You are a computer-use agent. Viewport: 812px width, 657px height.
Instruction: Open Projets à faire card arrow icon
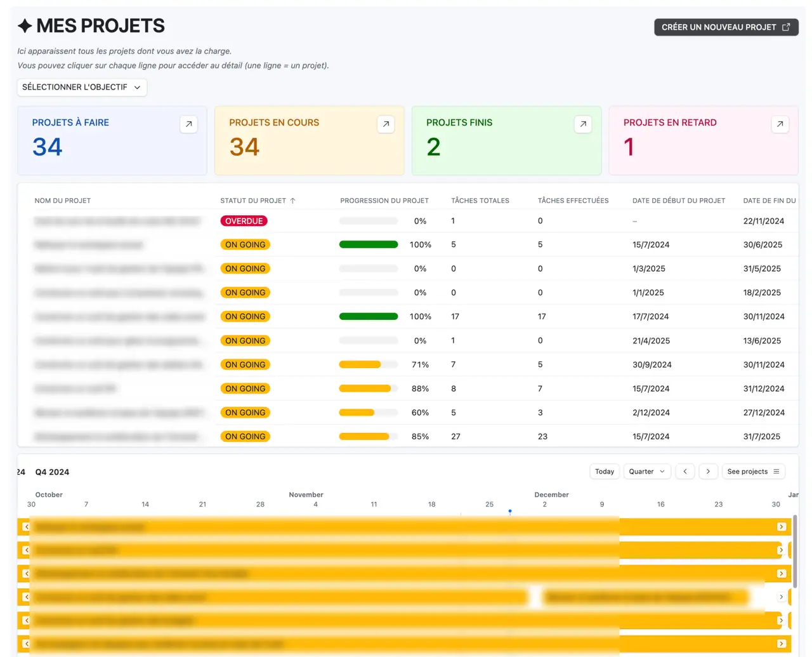tap(188, 124)
